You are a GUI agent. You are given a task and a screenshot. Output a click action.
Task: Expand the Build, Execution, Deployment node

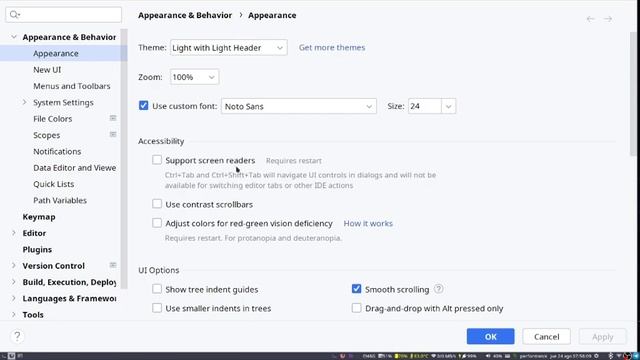14,282
